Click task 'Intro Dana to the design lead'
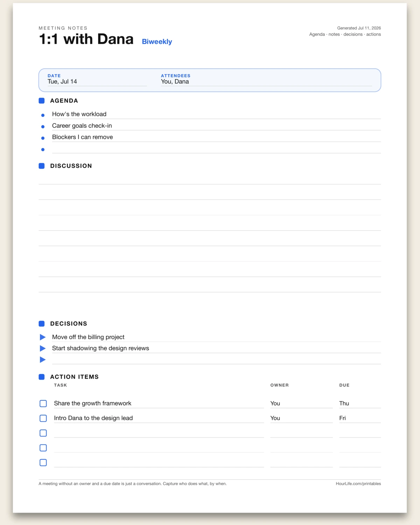This screenshot has width=420, height=525. tap(93, 418)
